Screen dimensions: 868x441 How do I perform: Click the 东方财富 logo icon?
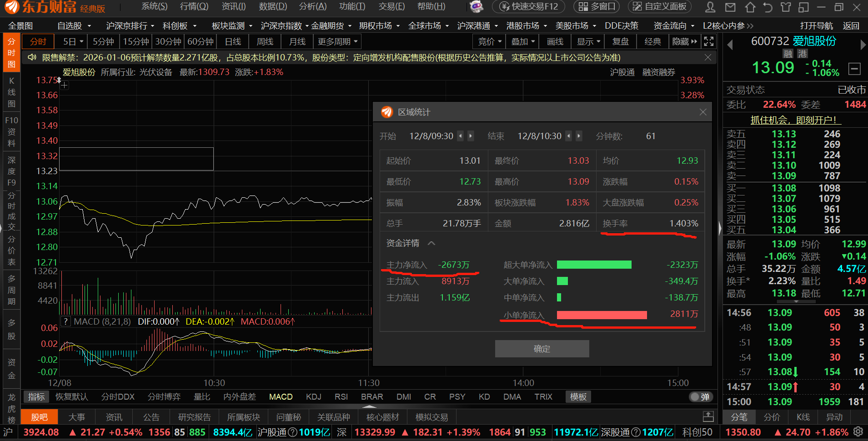click(11, 7)
